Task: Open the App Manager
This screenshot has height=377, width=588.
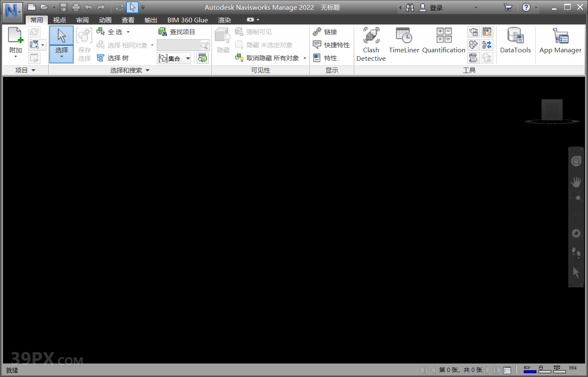Action: click(560, 41)
